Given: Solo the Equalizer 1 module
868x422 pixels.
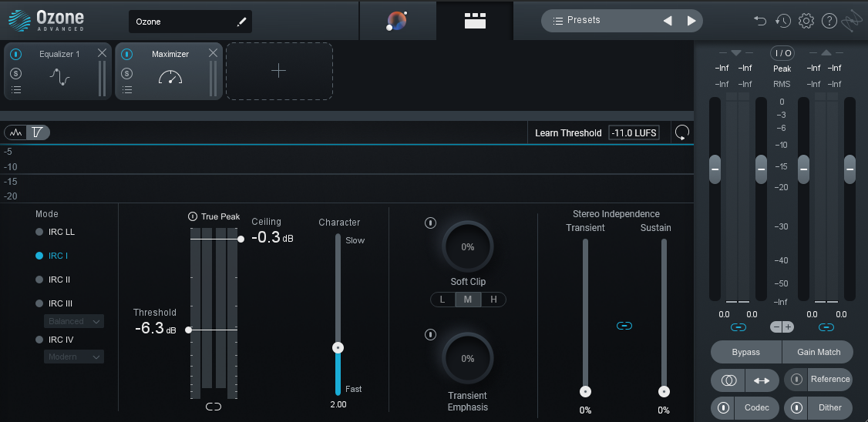Looking at the screenshot, I should pos(16,74).
